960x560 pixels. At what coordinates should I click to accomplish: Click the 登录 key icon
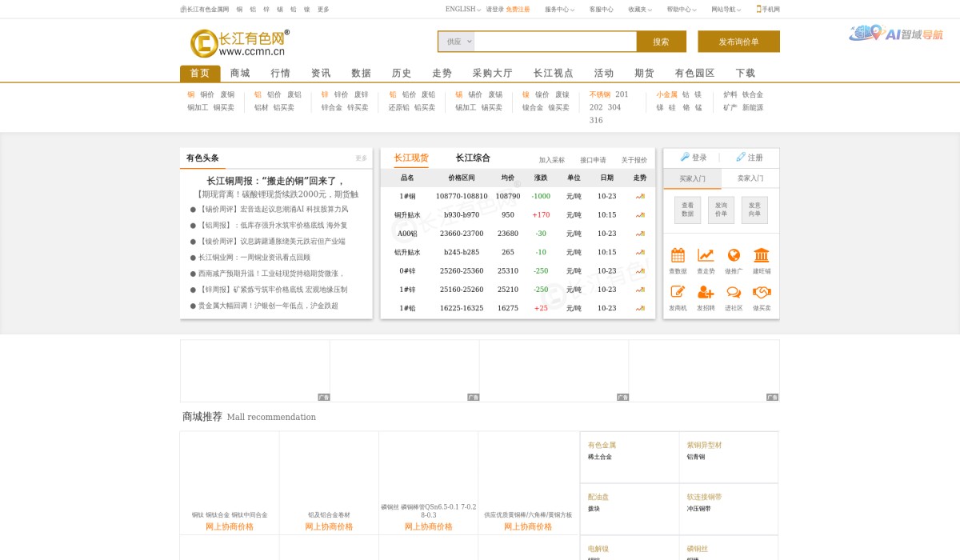click(x=685, y=157)
